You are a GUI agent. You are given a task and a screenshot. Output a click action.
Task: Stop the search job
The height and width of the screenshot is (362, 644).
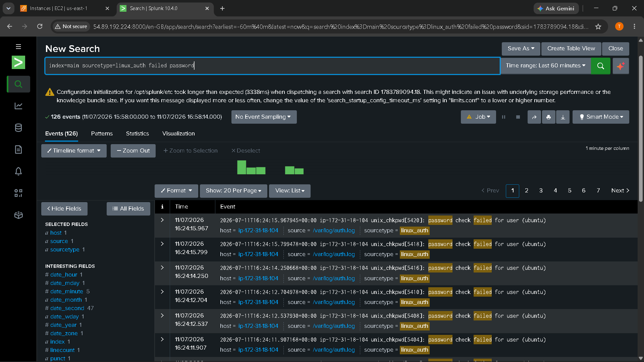pos(518,117)
